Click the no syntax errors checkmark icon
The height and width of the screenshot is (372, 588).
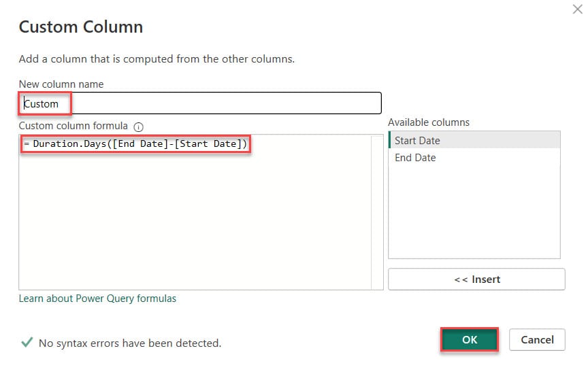tap(27, 342)
